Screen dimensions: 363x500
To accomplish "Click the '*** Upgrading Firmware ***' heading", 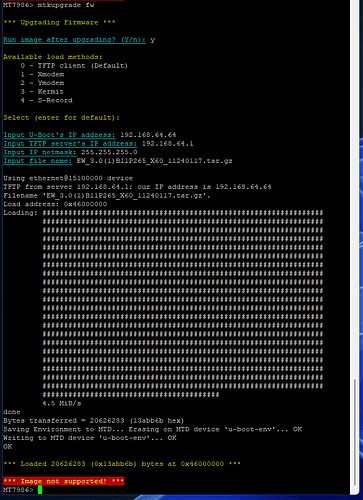I will tap(59, 22).
